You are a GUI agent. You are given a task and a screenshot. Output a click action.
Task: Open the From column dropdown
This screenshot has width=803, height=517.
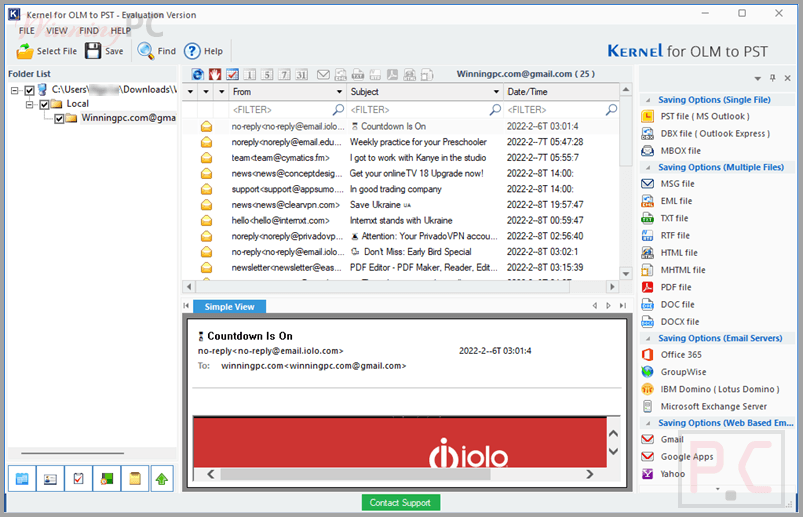click(339, 92)
